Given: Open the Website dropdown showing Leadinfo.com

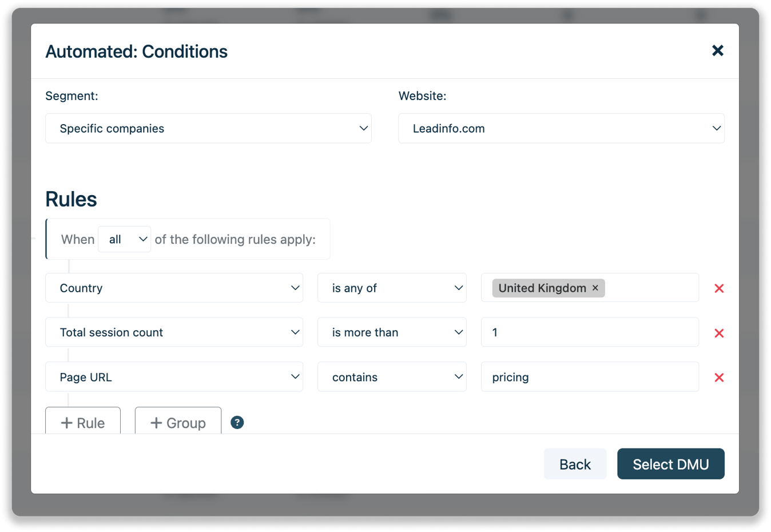Looking at the screenshot, I should click(561, 129).
